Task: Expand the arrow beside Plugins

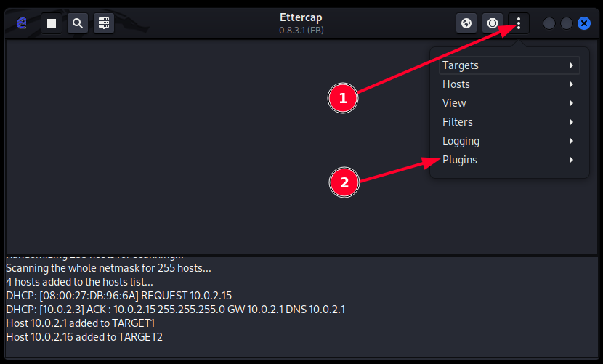Action: [572, 160]
